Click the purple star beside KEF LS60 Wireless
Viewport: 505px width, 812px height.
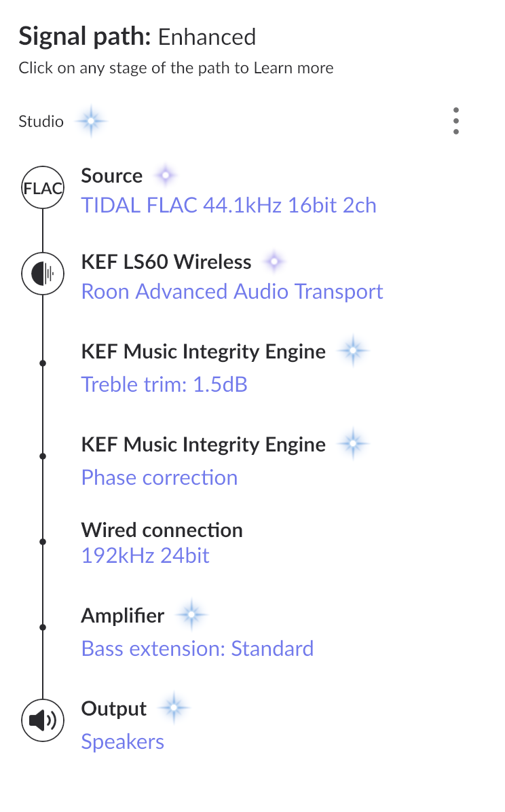tap(274, 261)
